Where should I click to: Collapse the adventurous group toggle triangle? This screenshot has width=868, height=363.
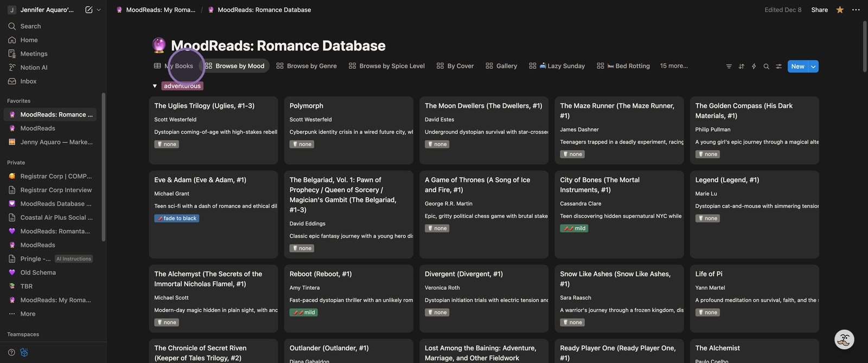tap(155, 86)
